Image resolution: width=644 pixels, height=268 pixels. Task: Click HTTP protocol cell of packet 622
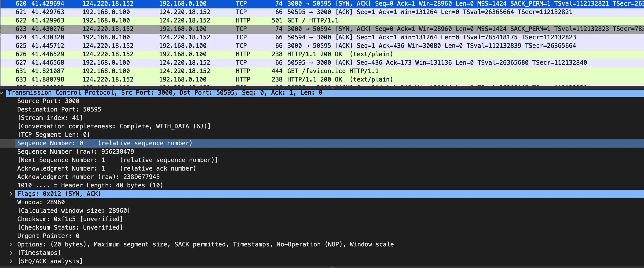243,21
